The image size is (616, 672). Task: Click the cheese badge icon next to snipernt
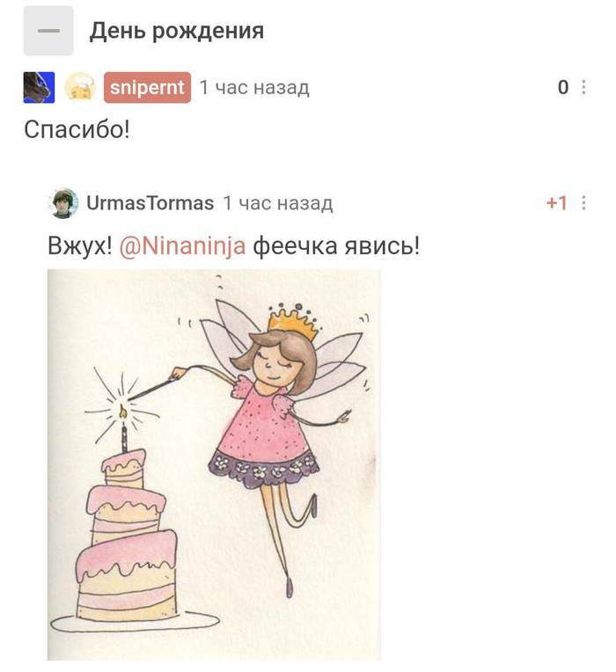[80, 87]
